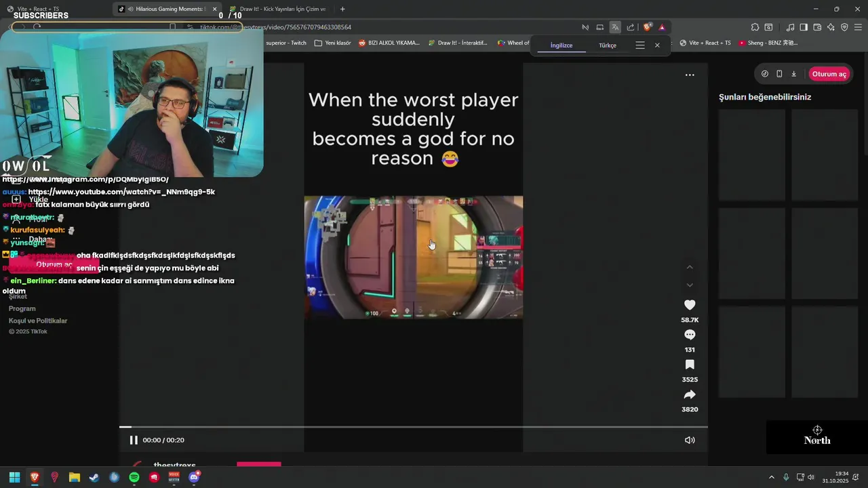Click Koşul ve Politikalar footer link
The width and height of the screenshot is (868, 488).
point(38,321)
